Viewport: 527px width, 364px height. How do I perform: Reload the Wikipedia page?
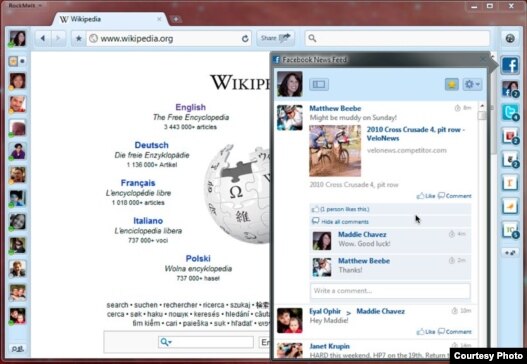[x=245, y=39]
